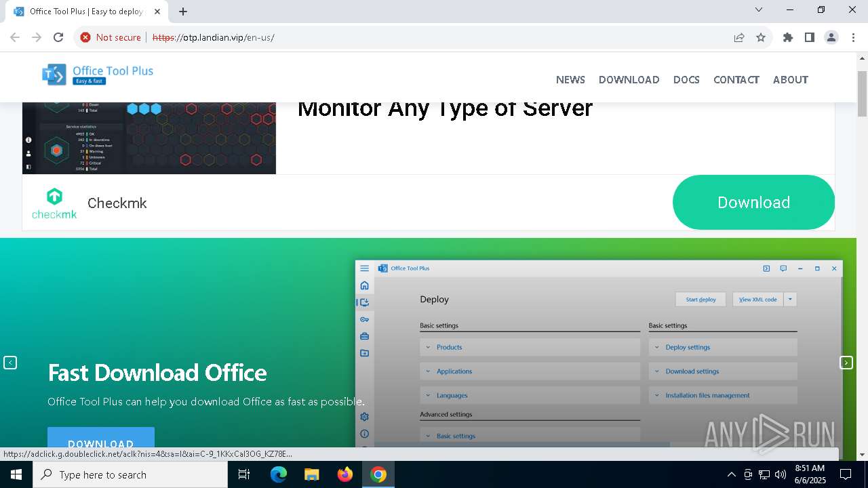Launch Microsoft Edge from taskbar
868x488 pixels.
pos(279,474)
